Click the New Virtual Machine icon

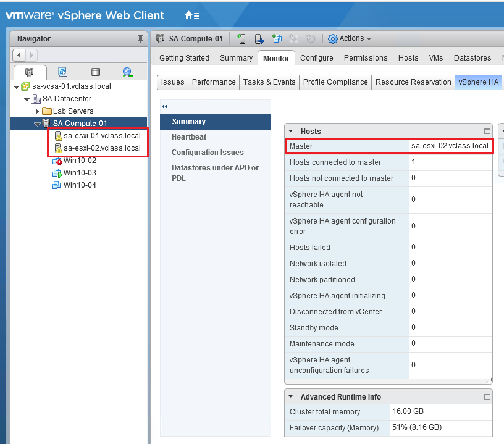tap(277, 38)
